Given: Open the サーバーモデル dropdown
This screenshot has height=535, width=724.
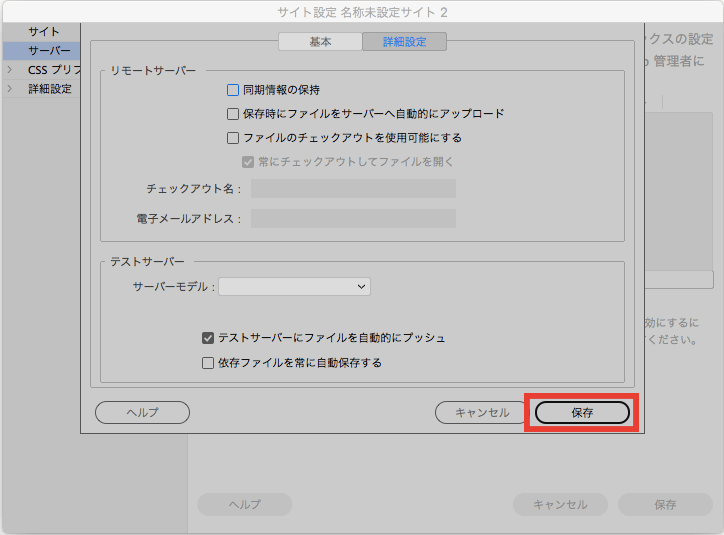Looking at the screenshot, I should [294, 287].
